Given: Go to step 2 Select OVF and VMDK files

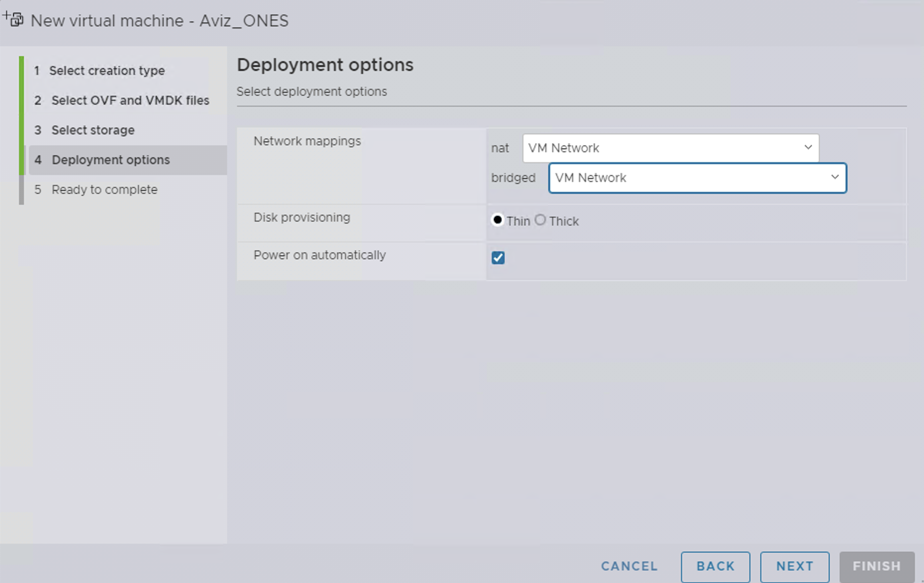Looking at the screenshot, I should [x=130, y=100].
